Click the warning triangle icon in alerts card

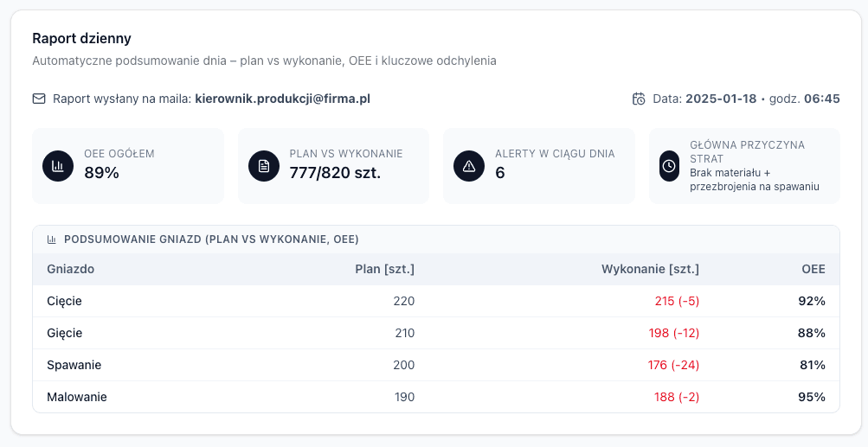click(469, 166)
